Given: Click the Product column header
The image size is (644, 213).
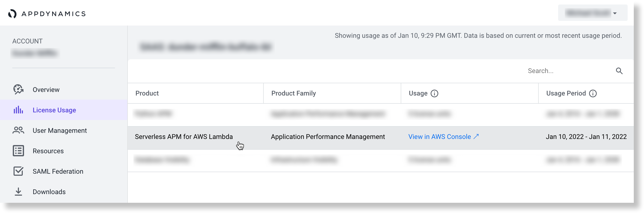Looking at the screenshot, I should [147, 93].
